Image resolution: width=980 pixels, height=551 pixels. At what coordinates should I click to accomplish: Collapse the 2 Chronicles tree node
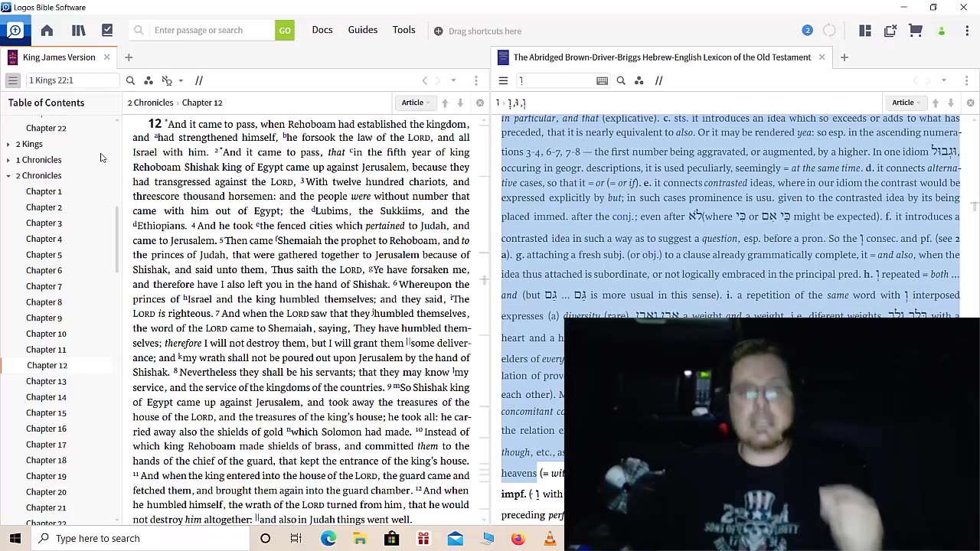tap(8, 176)
